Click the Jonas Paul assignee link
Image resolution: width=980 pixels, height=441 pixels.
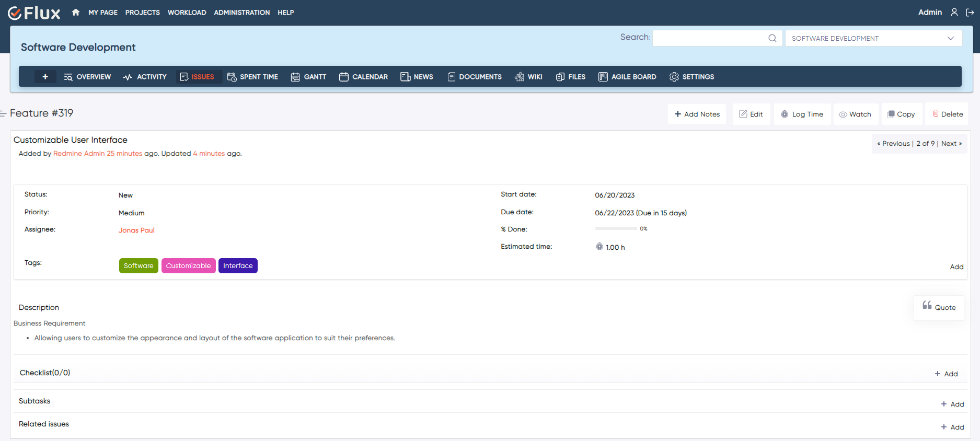(136, 230)
